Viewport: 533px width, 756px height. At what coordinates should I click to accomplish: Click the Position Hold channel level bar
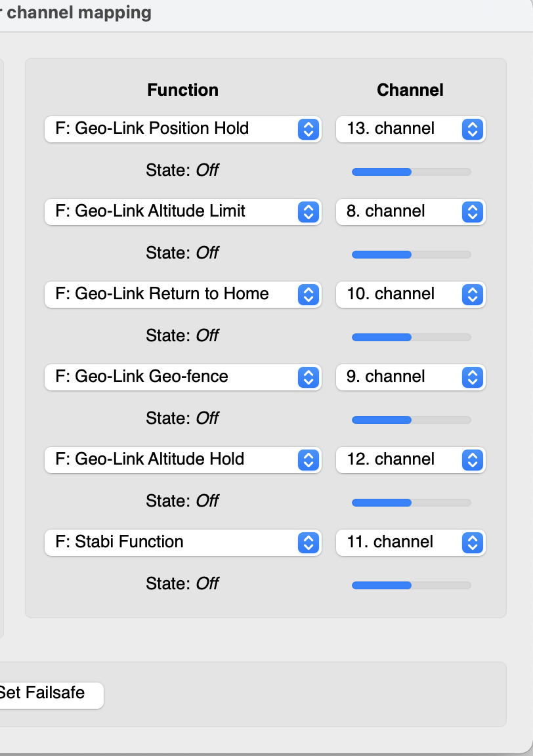[x=411, y=172]
